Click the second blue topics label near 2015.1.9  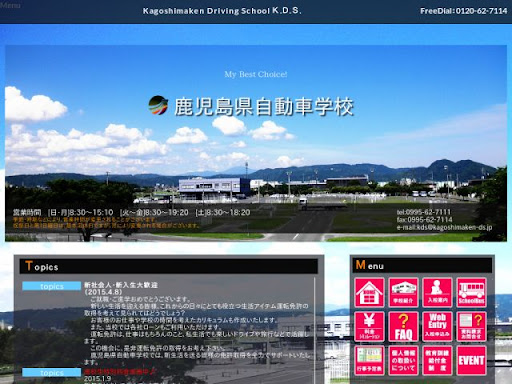pyautogui.click(x=52, y=372)
